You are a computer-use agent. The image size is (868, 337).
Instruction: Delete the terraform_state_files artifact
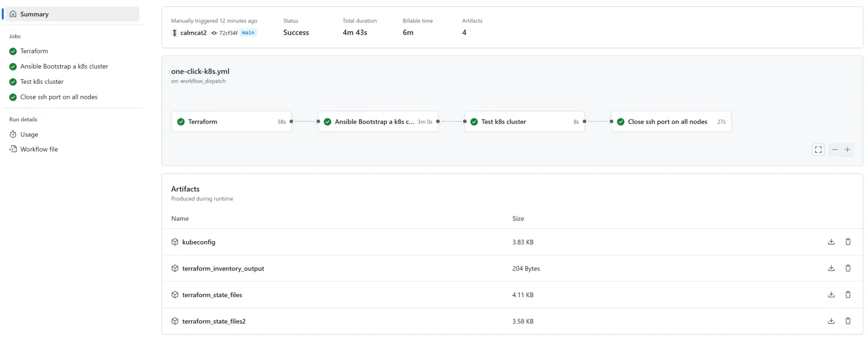[x=848, y=295]
